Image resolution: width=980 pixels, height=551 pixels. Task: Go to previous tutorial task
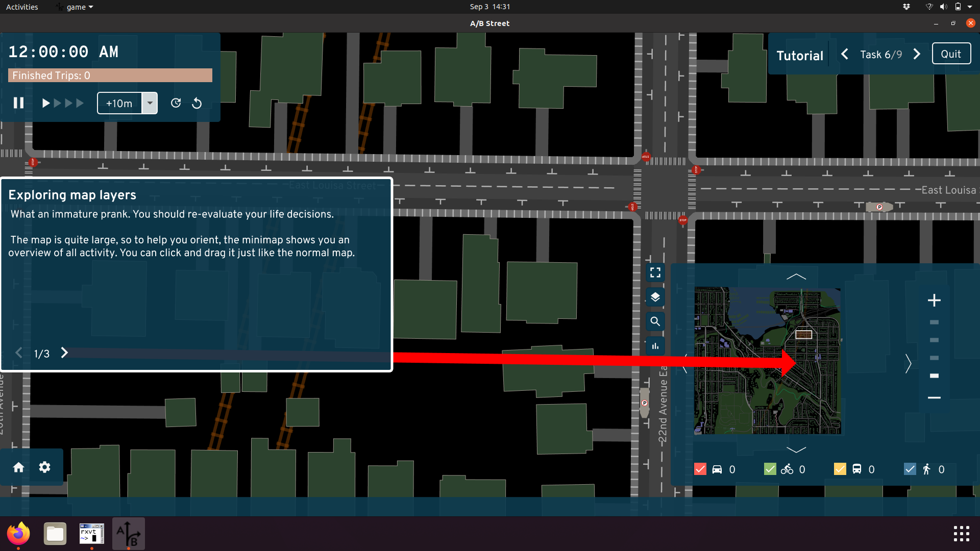coord(845,54)
